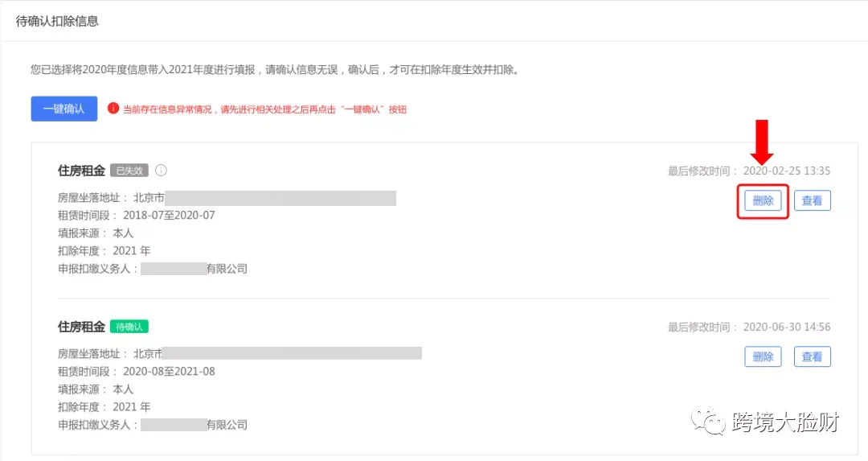Click the 2020-02-25 13:35 last modified time

787,171
